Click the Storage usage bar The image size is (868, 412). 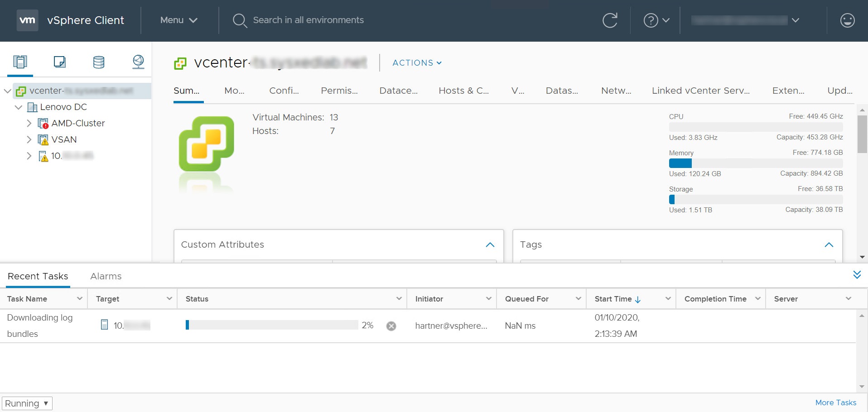756,200
